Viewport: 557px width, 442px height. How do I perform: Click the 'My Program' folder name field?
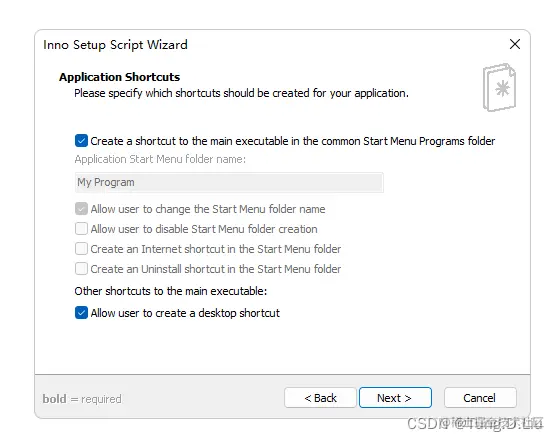point(229,182)
